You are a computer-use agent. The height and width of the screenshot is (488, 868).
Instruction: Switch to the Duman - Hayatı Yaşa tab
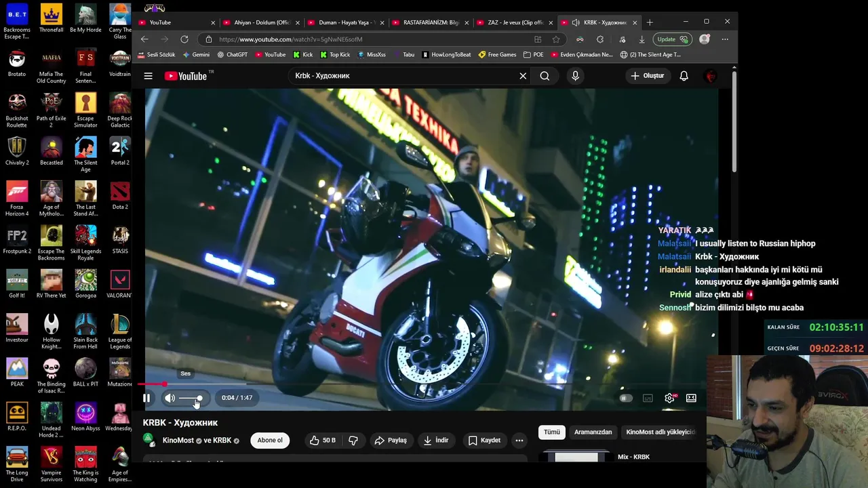(x=346, y=22)
